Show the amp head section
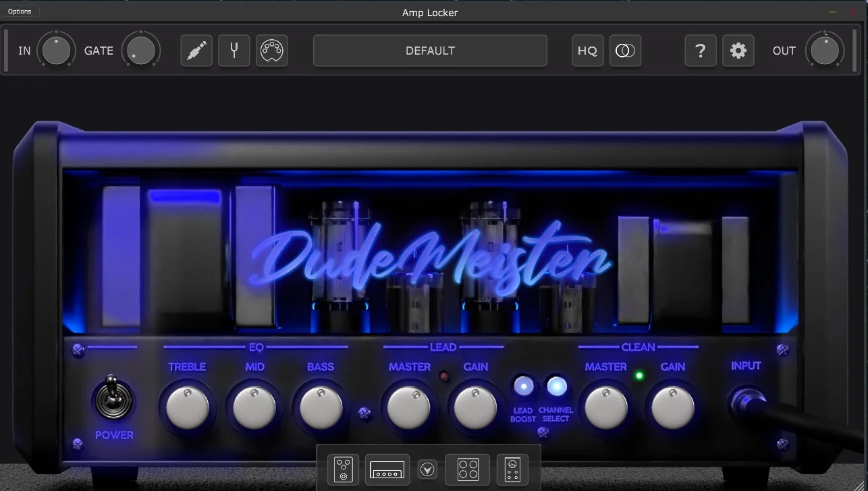The height and width of the screenshot is (491, 868). [388, 469]
